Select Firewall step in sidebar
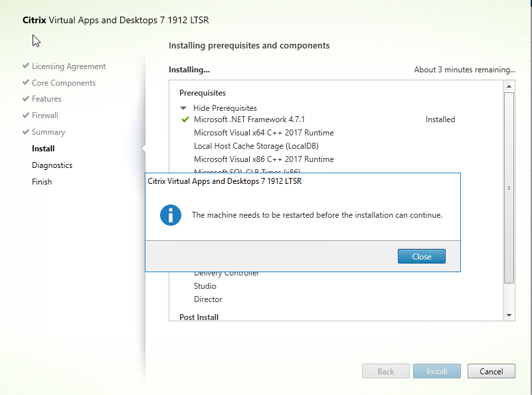Viewport: 532px width, 395px height. point(44,116)
